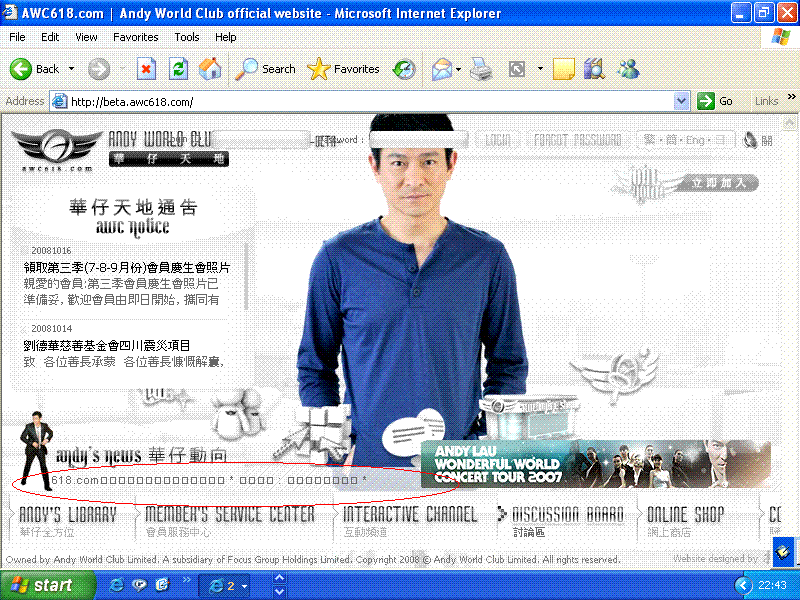Viewport: 800px width, 600px height.
Task: Open the Andy Lau Wonderful World concert banner
Action: tap(595, 465)
